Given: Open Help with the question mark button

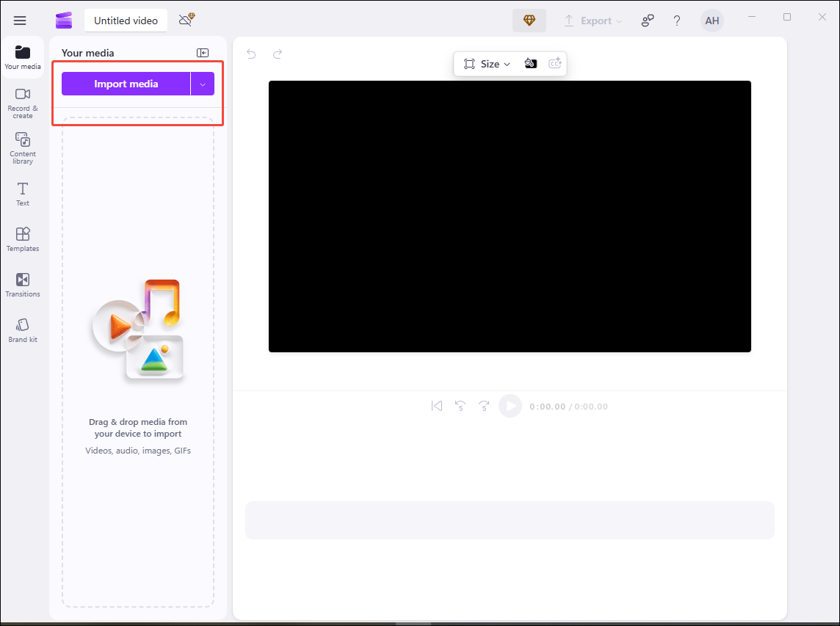Looking at the screenshot, I should tap(676, 20).
